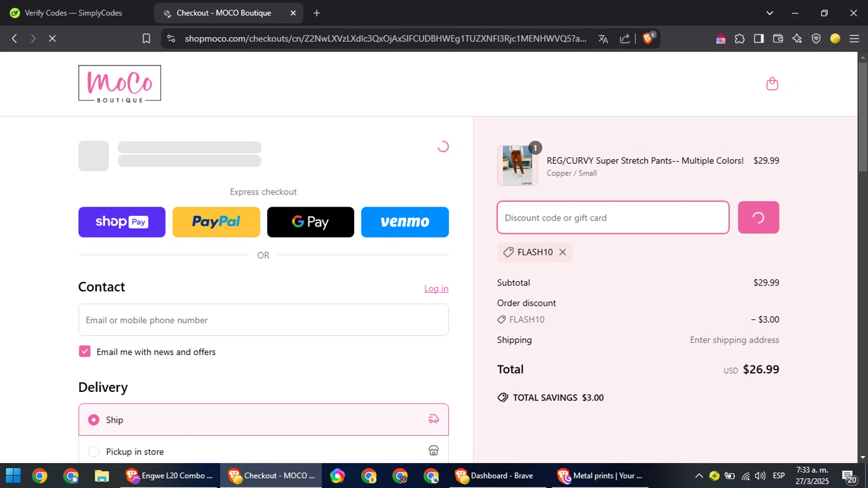The image size is (868, 488).
Task: Click the discount code or gift card field
Action: (613, 218)
